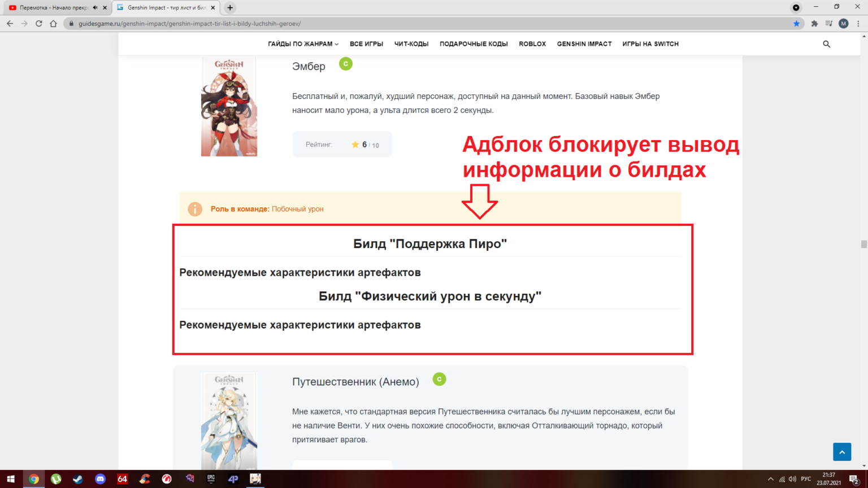Open Wargaming Game Center taskbar icon
Viewport: 868px width, 488px height.
click(x=167, y=479)
